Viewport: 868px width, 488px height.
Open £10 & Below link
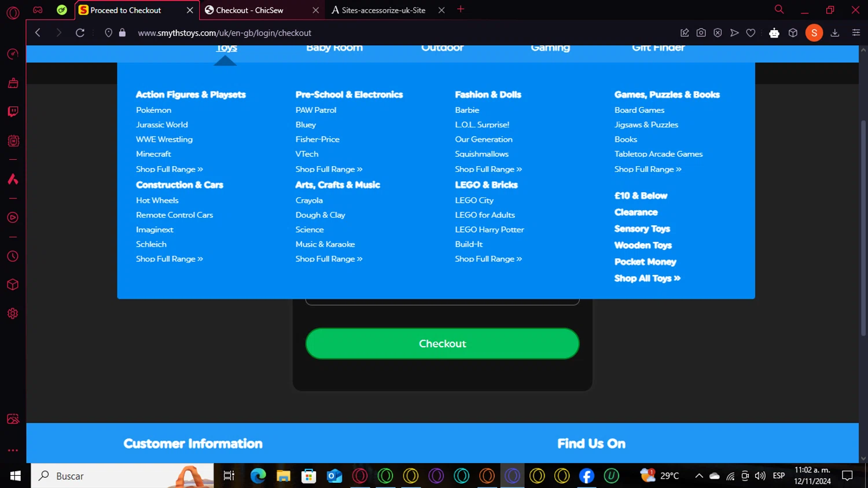tap(641, 196)
